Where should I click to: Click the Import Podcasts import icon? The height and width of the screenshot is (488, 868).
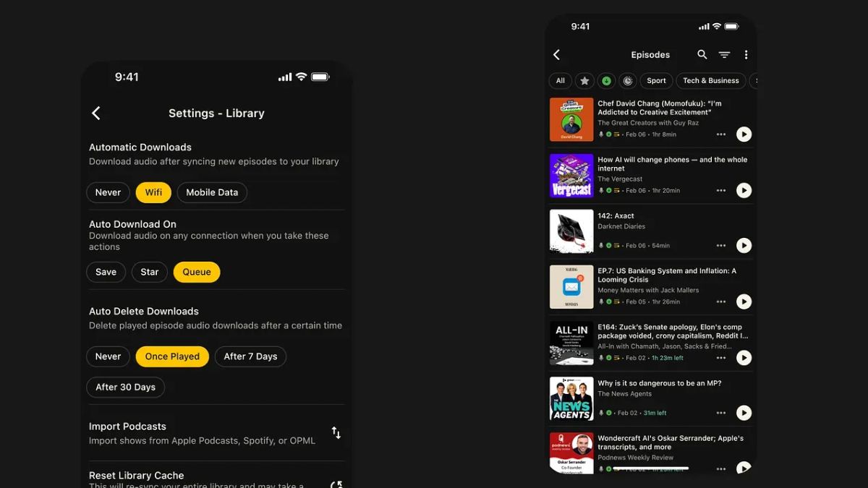(336, 432)
